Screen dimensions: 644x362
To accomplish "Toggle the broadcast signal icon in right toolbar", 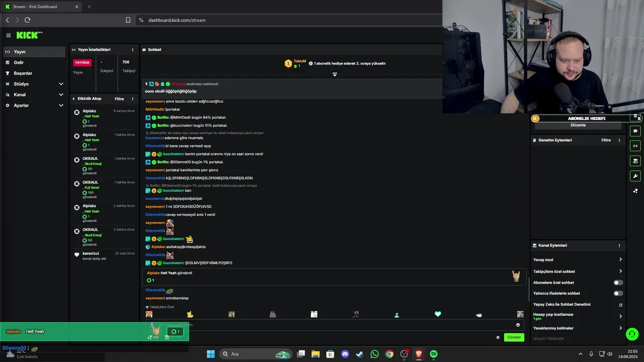I will click(635, 146).
